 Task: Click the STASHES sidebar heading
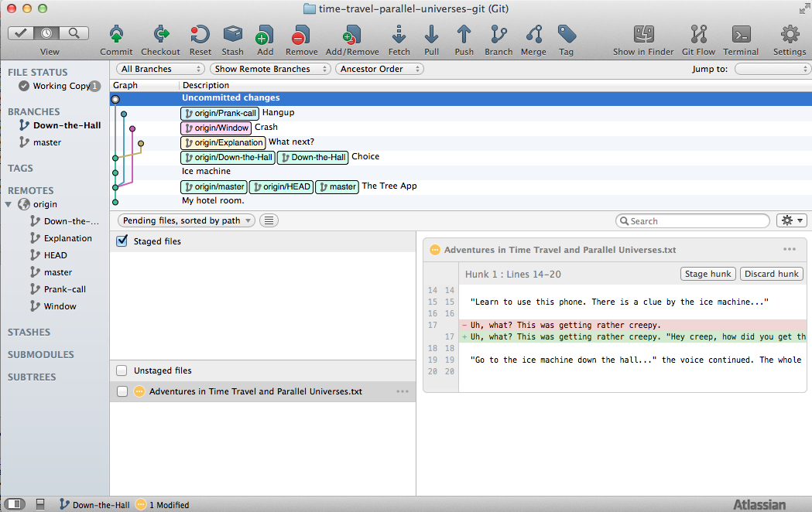pyautogui.click(x=29, y=332)
